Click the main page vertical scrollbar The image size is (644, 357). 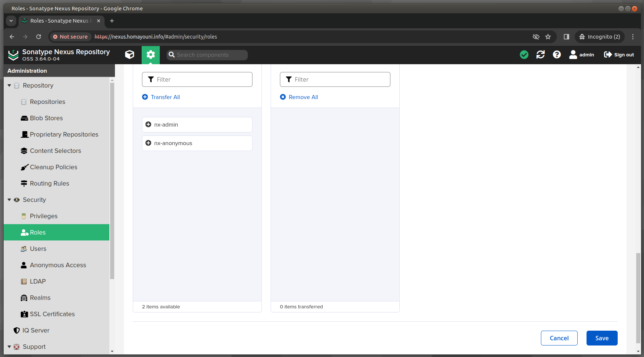[x=638, y=298]
